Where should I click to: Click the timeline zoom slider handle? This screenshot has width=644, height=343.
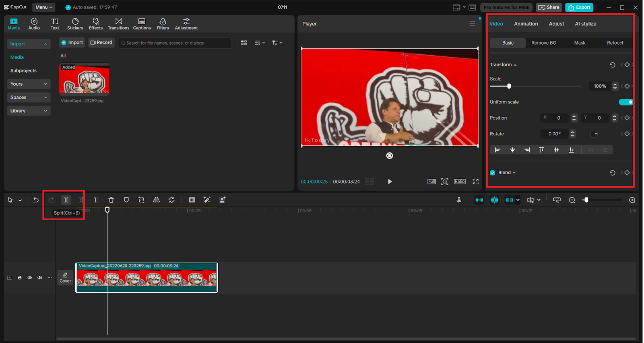coord(586,200)
